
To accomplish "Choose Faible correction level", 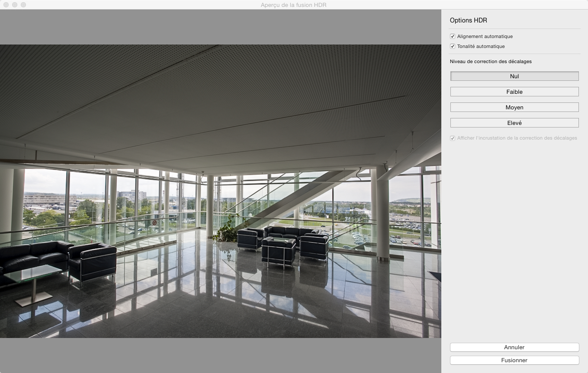I will click(514, 92).
